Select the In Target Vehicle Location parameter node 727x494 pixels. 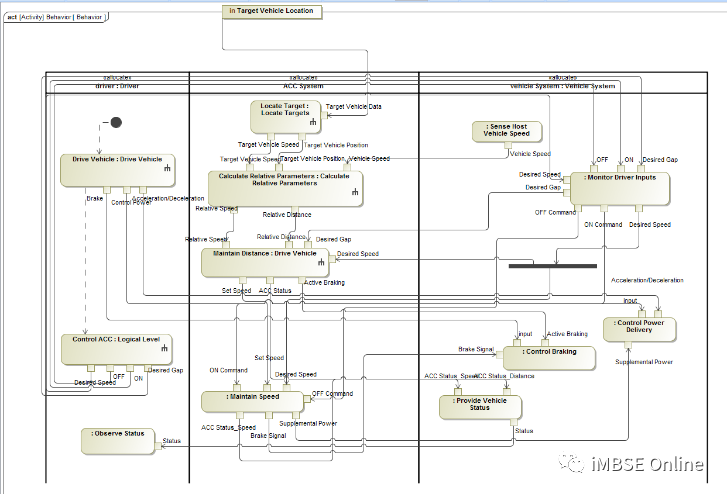(272, 12)
